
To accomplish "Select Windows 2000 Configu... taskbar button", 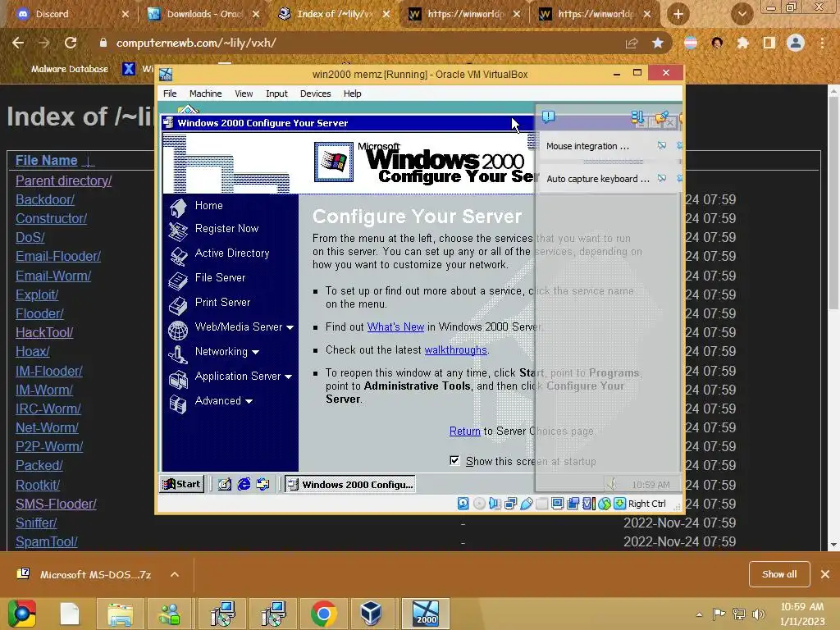I will tap(350, 484).
